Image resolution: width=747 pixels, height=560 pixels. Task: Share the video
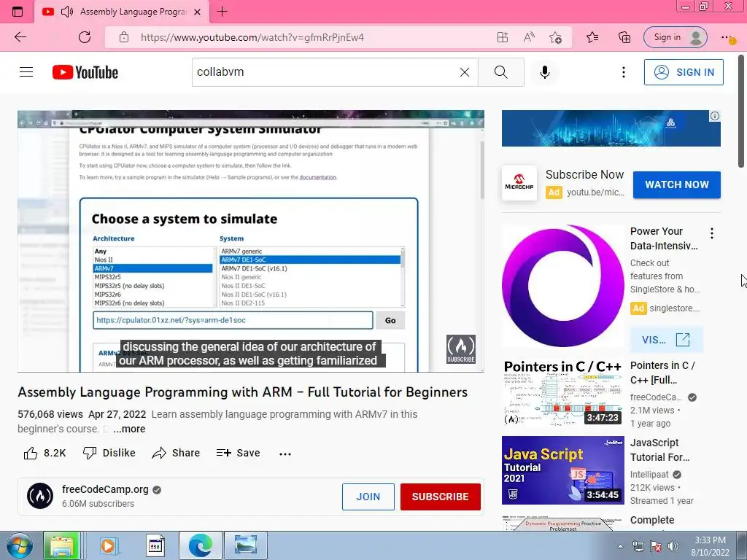coord(176,453)
